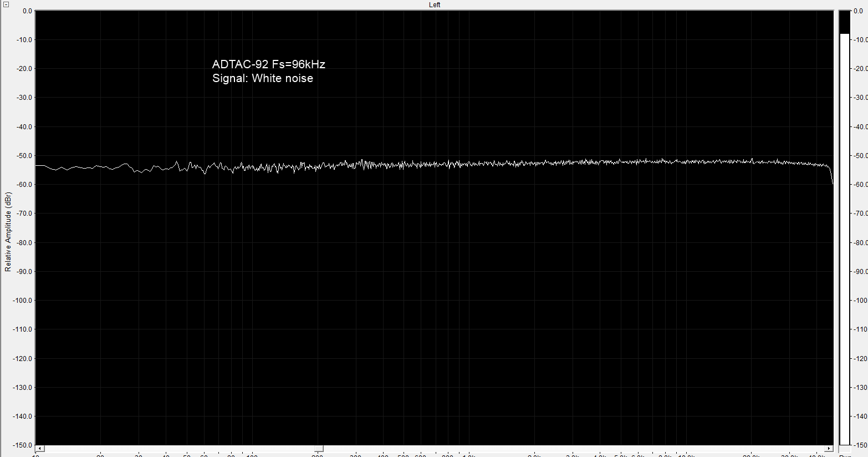The height and width of the screenshot is (457, 868).
Task: Click the "Relative Amplitude (dBr)" axis label
Action: (x=8, y=232)
